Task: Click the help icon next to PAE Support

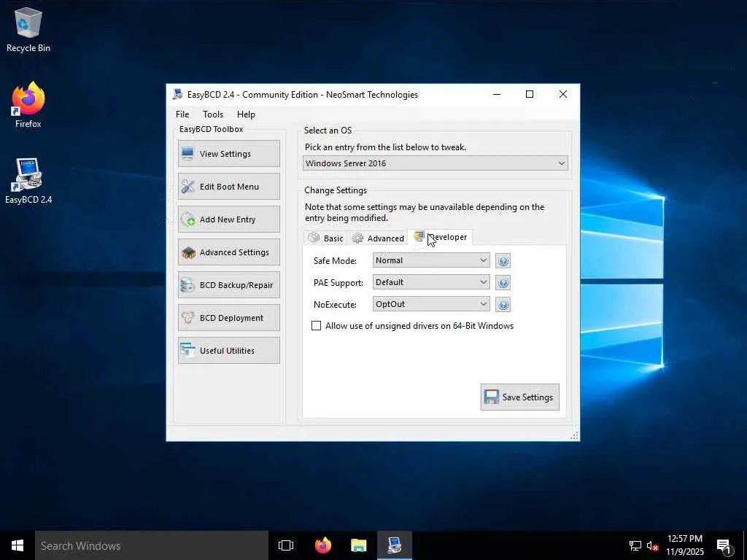Action: point(503,283)
